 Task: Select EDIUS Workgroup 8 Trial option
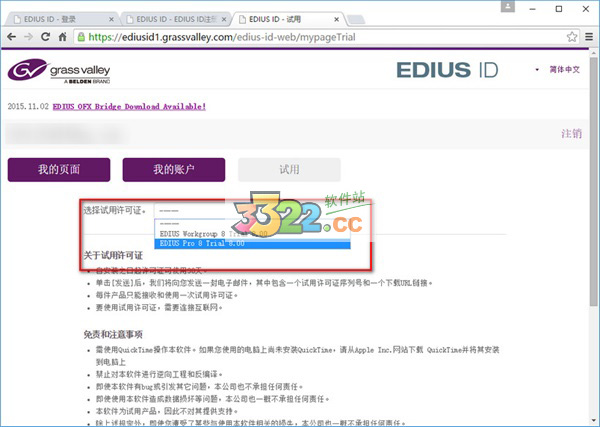[x=253, y=234]
